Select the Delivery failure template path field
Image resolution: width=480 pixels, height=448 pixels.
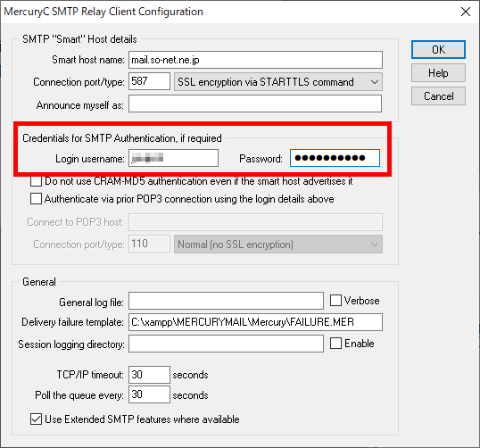click(x=255, y=322)
